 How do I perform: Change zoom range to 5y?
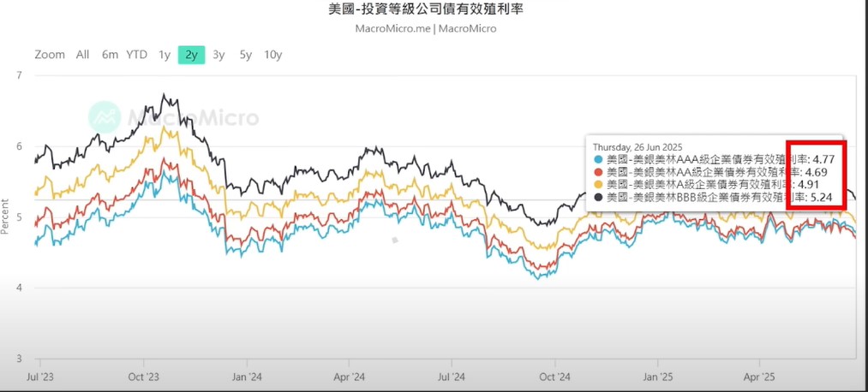(246, 55)
